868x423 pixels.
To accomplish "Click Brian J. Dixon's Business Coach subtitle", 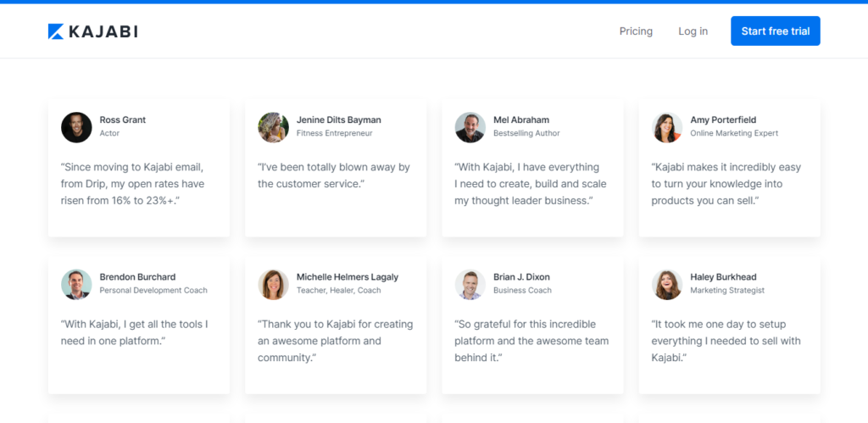I will pos(522,290).
